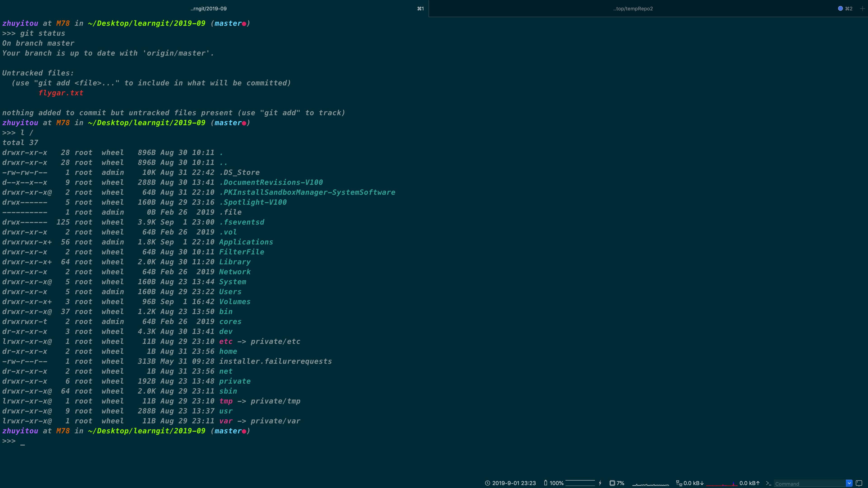Click 'On branch master' output line
Viewport: 868px width, 488px height.
coord(38,43)
